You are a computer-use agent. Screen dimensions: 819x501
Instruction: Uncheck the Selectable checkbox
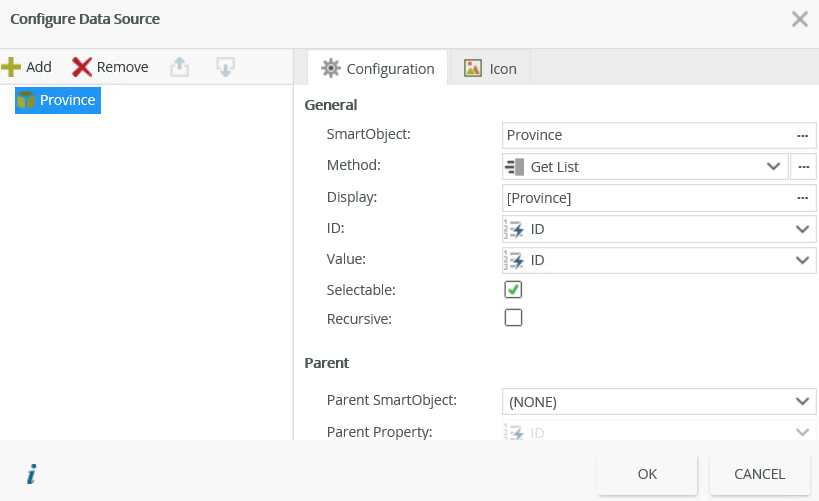pos(513,290)
